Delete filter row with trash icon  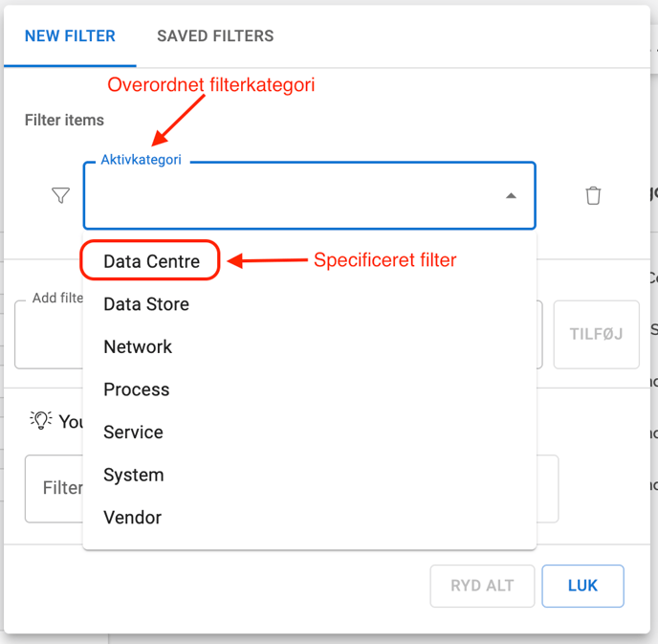click(x=593, y=196)
